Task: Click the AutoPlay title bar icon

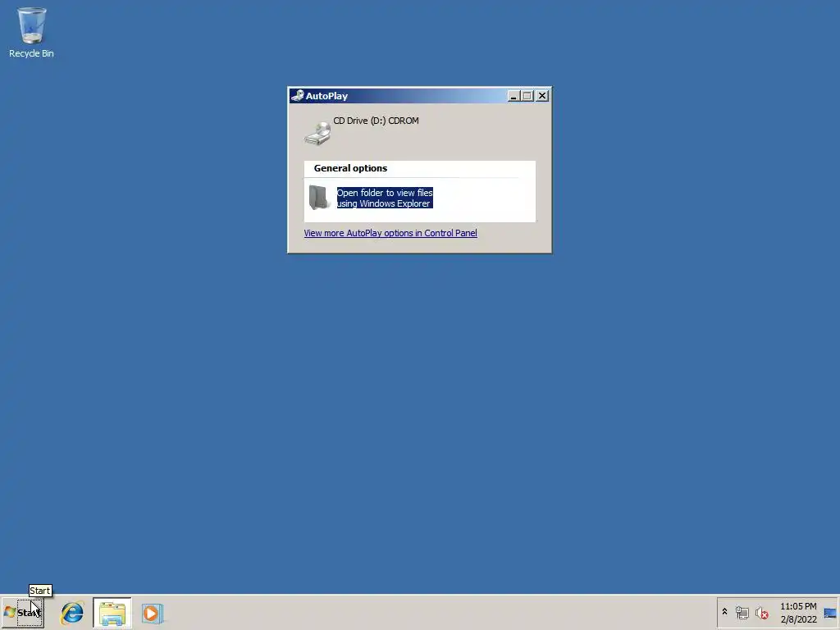Action: click(297, 96)
